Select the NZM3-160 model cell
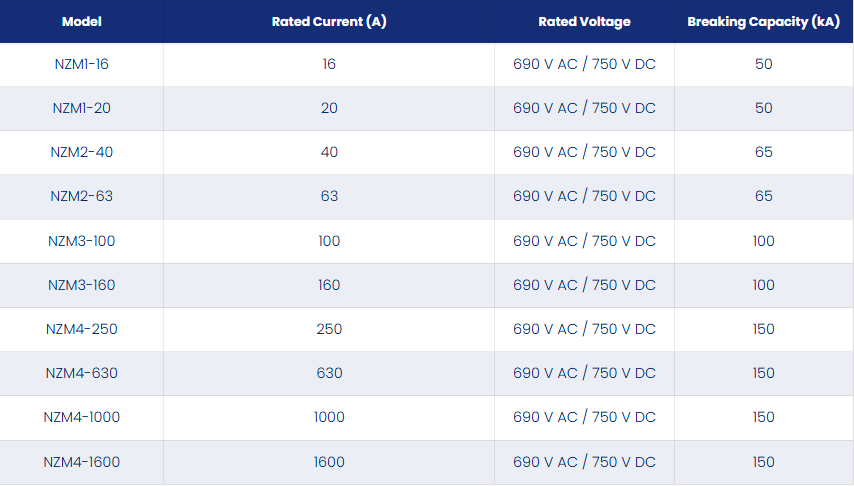854x486 pixels. click(82, 285)
